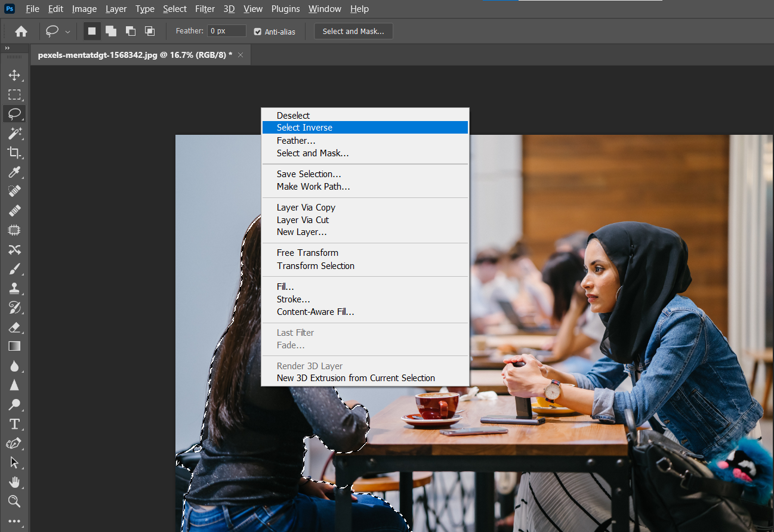
Task: Select the Rectangular Marquee tool
Action: [x=14, y=94]
